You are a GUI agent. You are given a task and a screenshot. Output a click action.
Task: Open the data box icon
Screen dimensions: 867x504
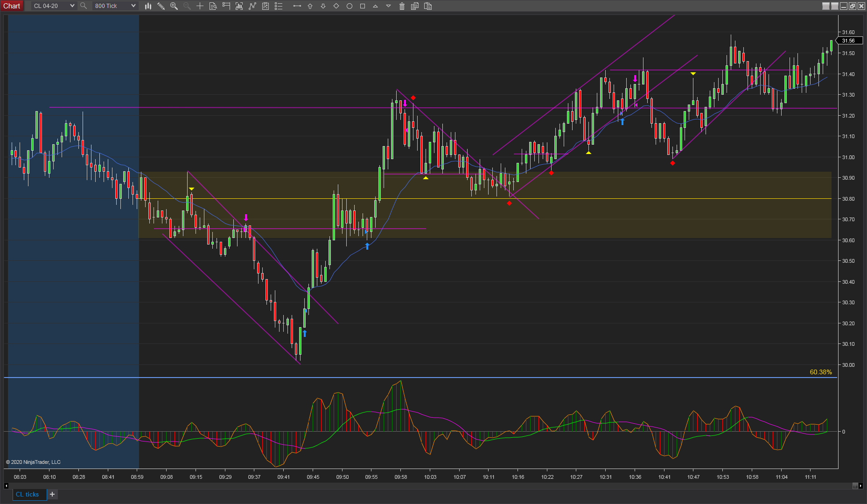[213, 6]
